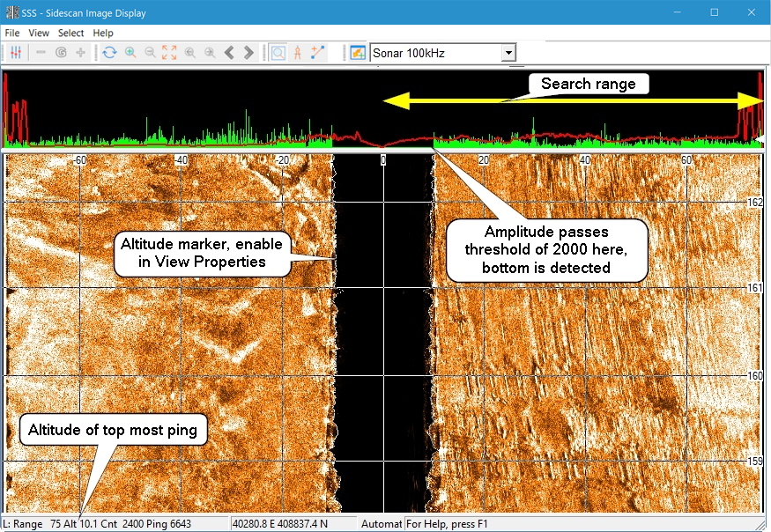Click the refresh display icon
Viewport: 771px width, 532px height.
click(109, 53)
